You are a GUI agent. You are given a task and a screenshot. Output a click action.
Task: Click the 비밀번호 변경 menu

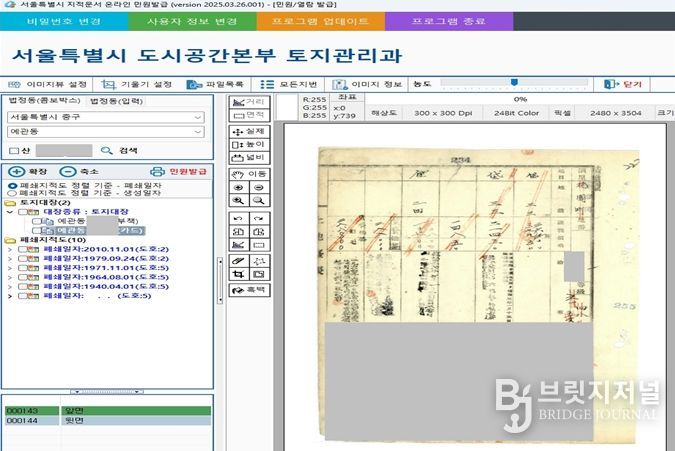[x=64, y=21]
